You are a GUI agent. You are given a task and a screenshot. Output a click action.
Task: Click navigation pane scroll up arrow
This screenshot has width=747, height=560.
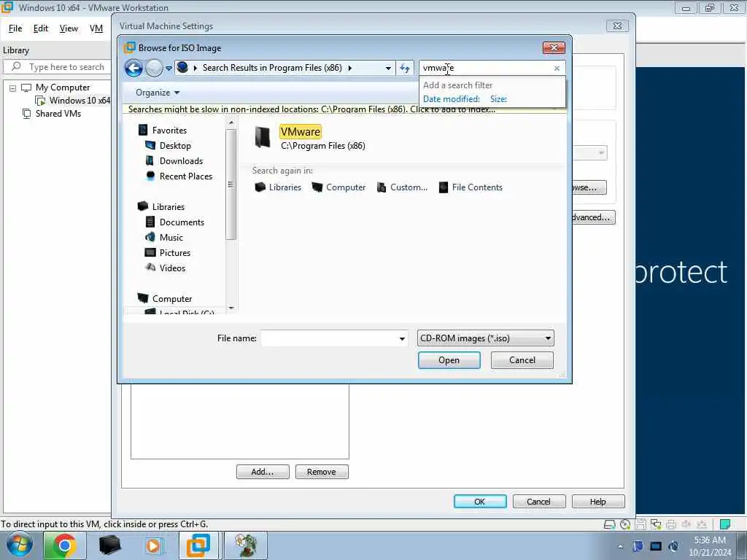(x=231, y=122)
